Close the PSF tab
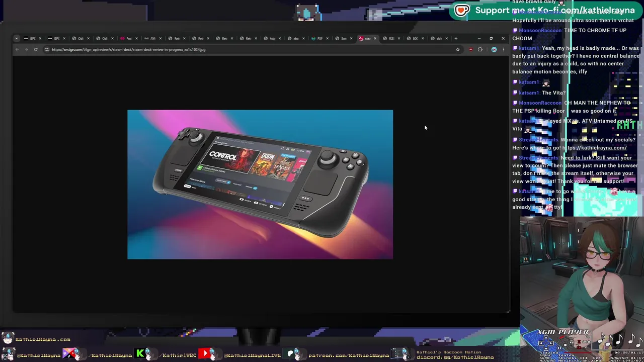 (327, 38)
